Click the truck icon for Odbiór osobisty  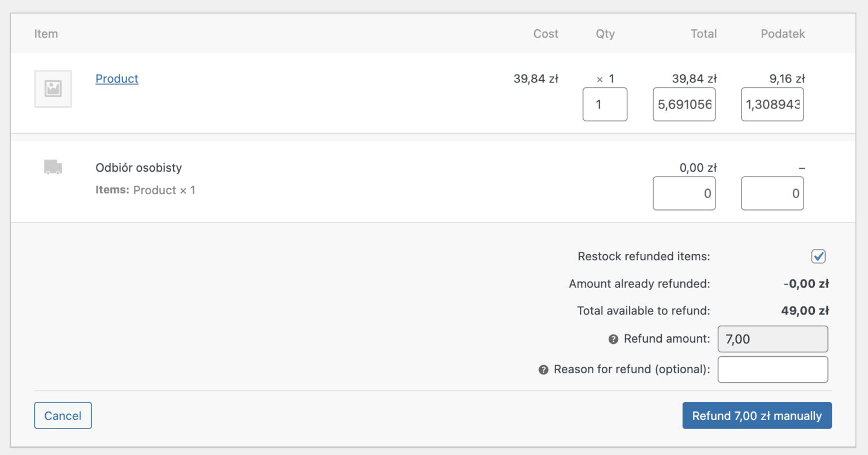click(53, 167)
